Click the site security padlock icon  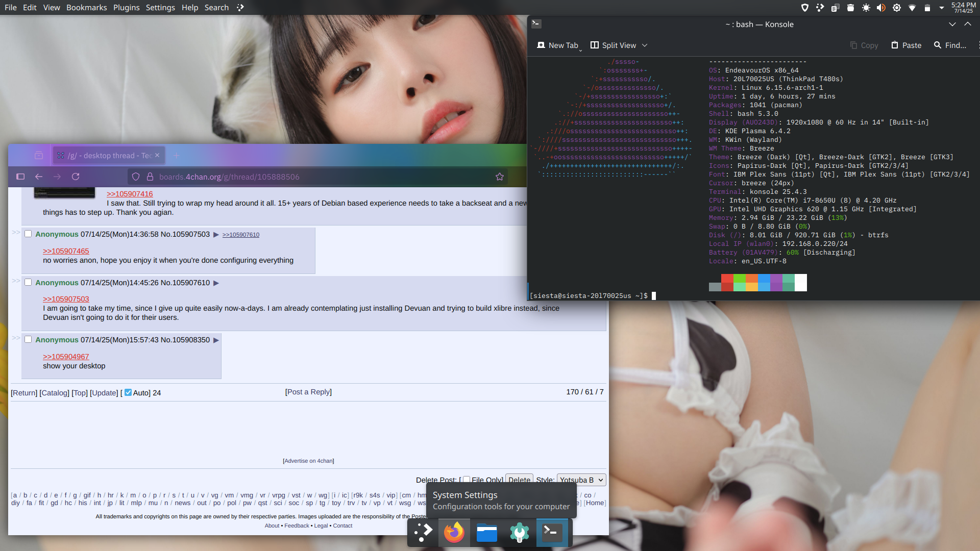[150, 177]
